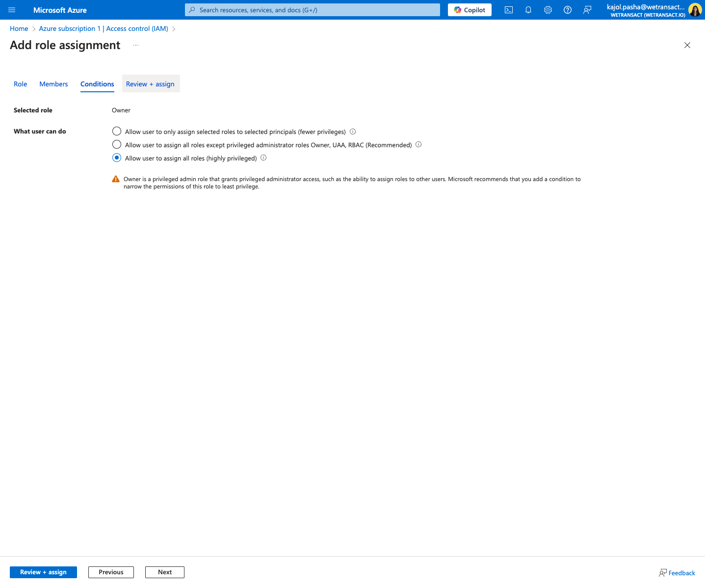Select allow user to assign all roles
Viewport: 705px width, 588px height.
pyautogui.click(x=117, y=158)
